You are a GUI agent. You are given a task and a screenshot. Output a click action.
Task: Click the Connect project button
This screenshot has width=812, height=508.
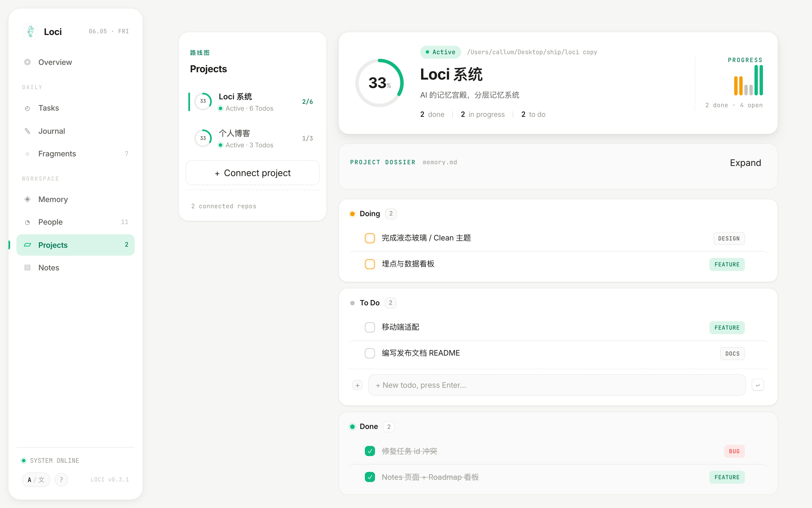[253, 173]
